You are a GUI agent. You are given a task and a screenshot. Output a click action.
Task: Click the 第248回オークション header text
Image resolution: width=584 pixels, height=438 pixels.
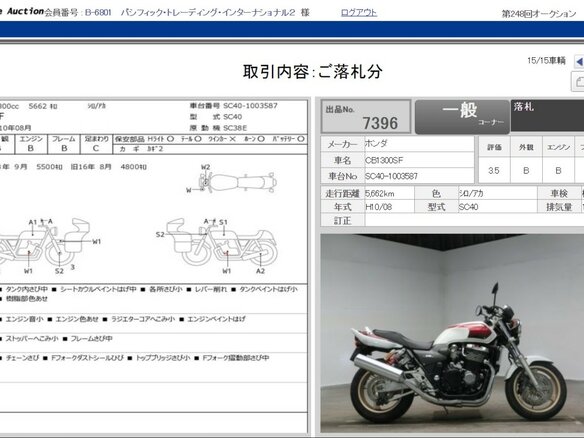click(x=539, y=14)
